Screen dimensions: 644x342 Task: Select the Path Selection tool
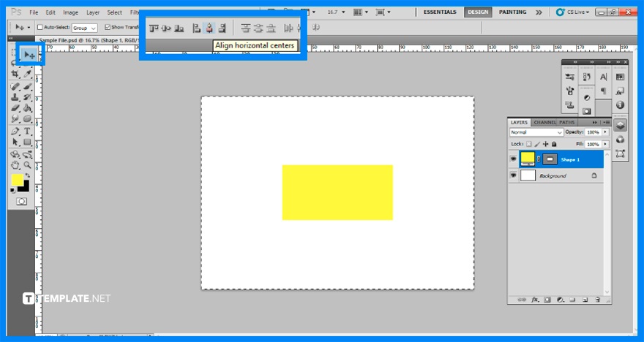click(x=15, y=142)
